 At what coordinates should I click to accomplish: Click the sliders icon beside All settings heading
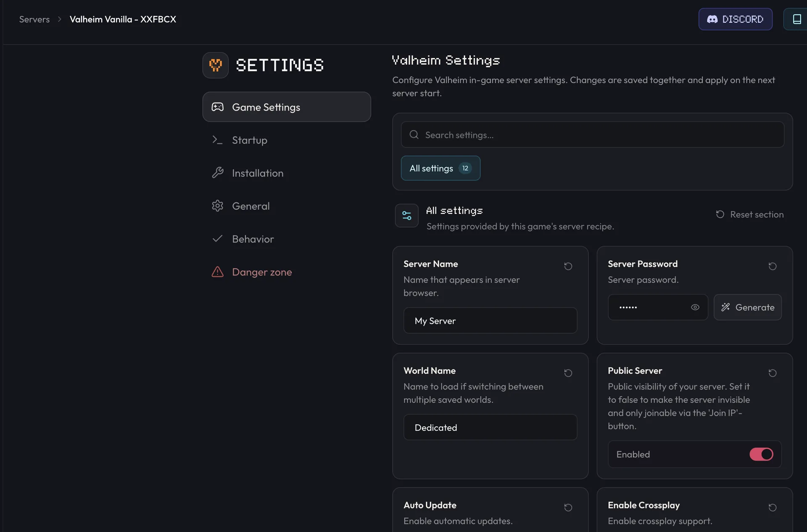tap(406, 216)
